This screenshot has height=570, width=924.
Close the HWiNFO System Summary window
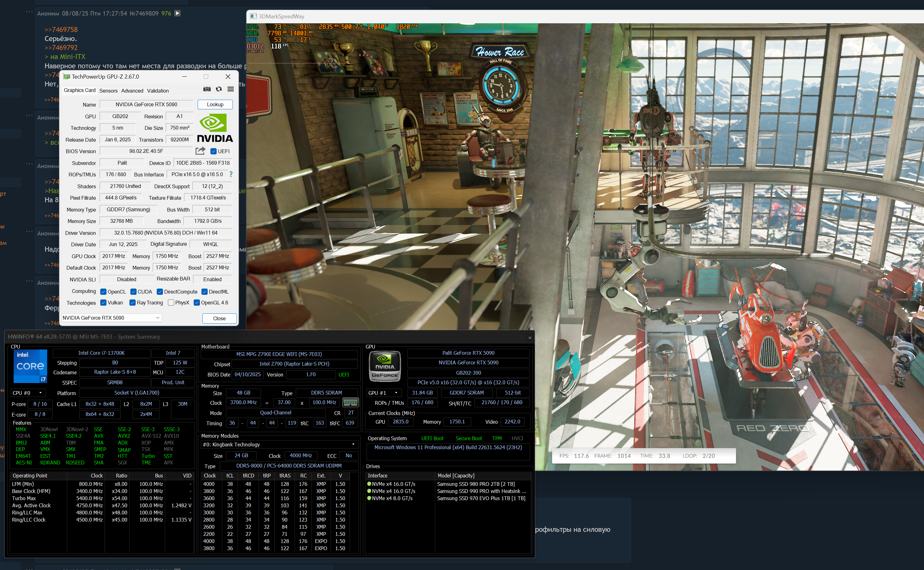click(530, 337)
